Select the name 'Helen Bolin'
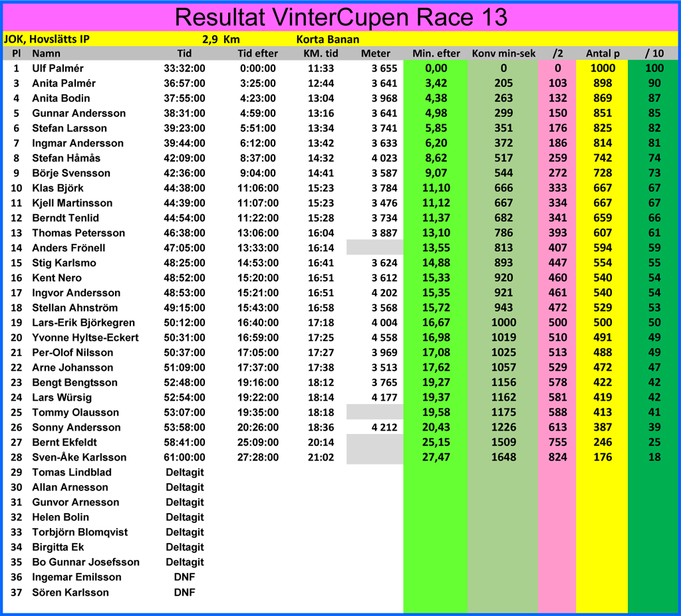This screenshot has height=616, width=681. (x=61, y=518)
